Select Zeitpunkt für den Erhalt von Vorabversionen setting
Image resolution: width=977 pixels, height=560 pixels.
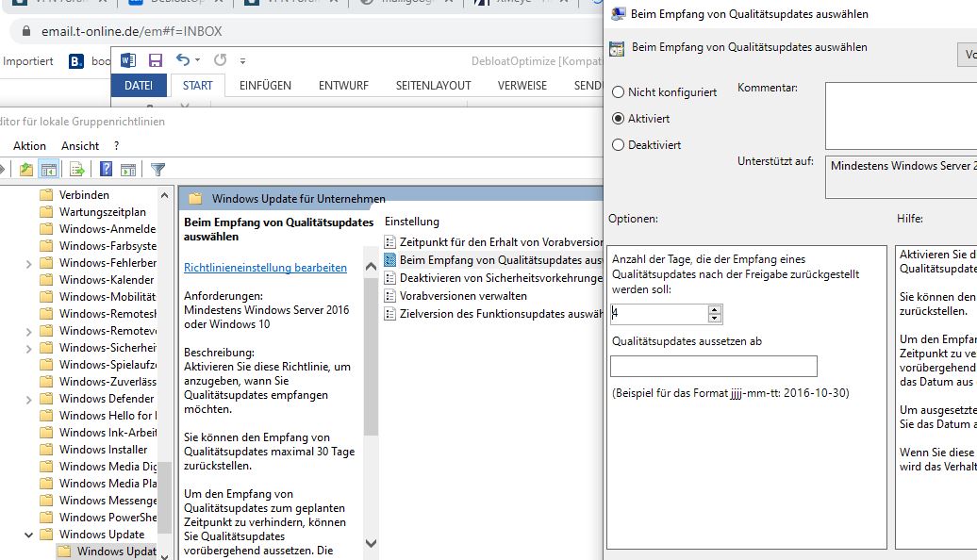(502, 241)
